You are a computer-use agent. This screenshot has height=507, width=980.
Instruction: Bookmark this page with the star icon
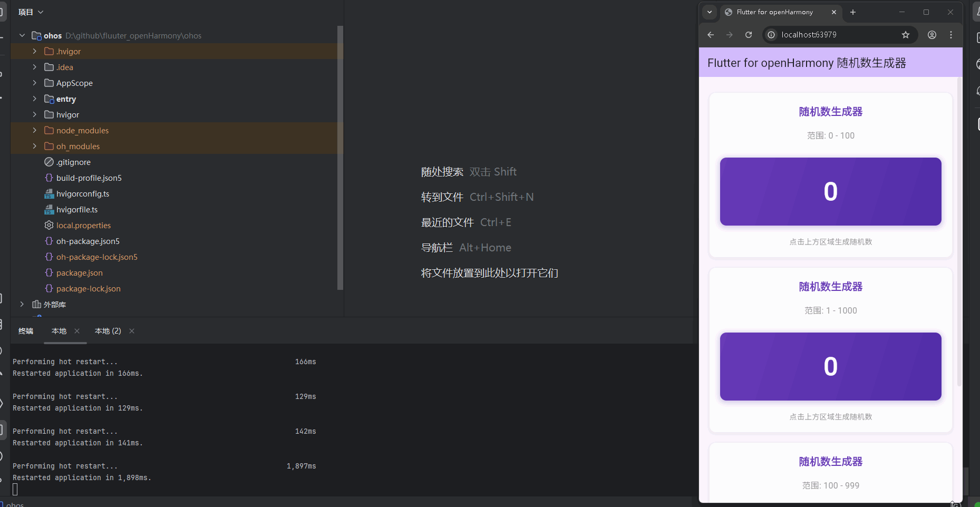906,35
